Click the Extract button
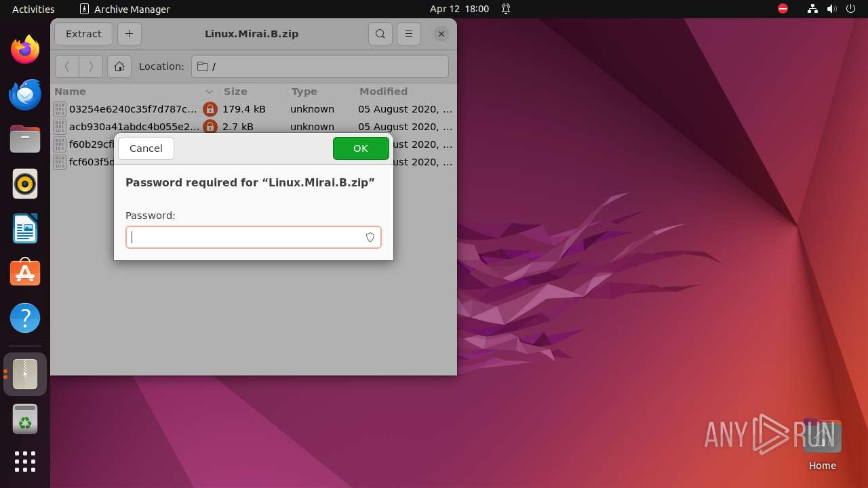Screen dimensions: 868x488 pos(83,34)
